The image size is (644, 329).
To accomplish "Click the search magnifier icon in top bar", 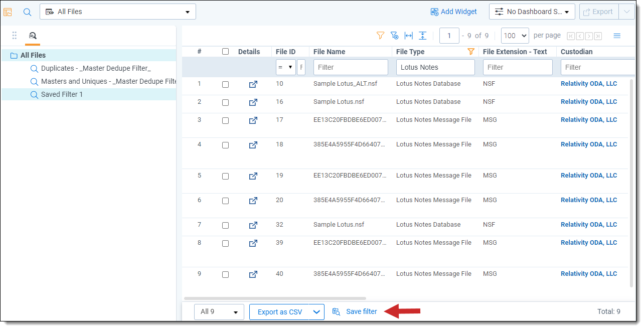I will click(28, 12).
